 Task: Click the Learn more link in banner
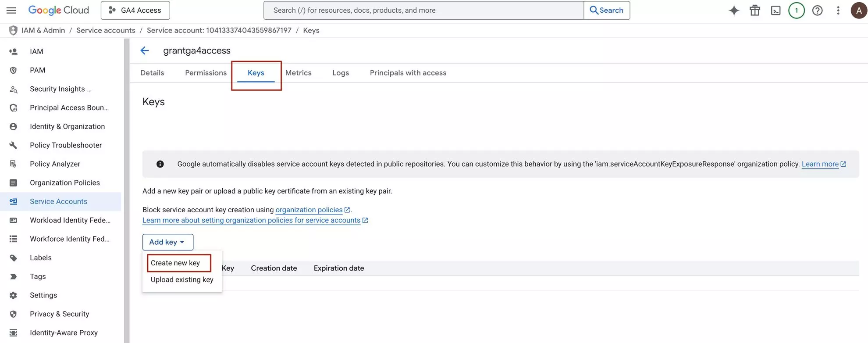pos(820,164)
